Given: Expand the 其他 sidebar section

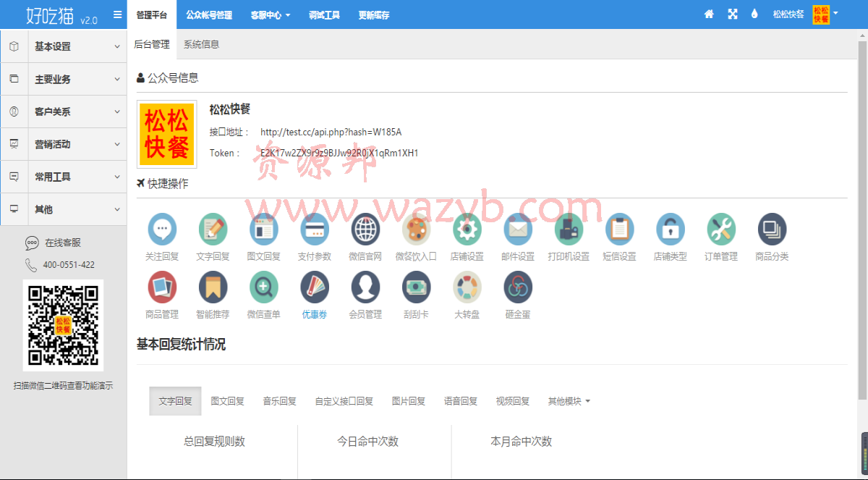Looking at the screenshot, I should tap(64, 209).
